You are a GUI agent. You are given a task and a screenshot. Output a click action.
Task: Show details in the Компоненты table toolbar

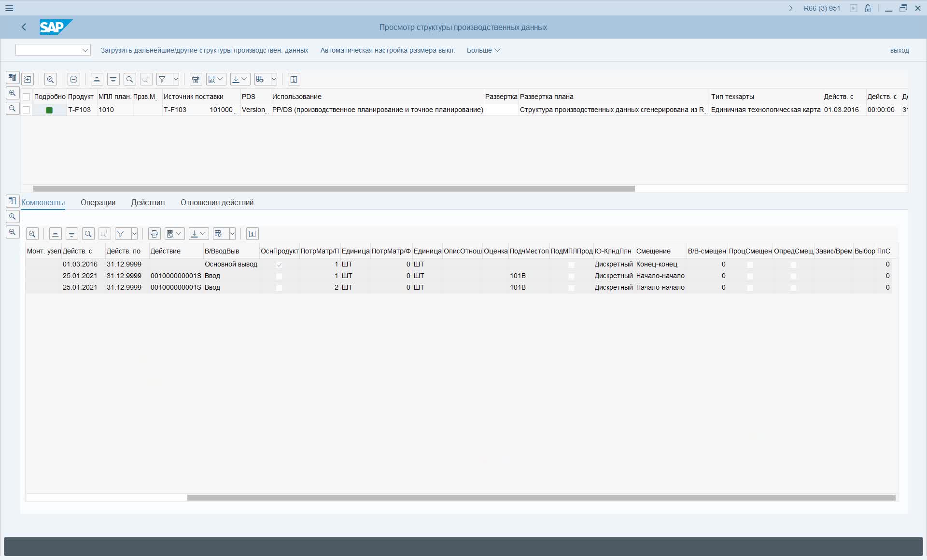point(32,234)
